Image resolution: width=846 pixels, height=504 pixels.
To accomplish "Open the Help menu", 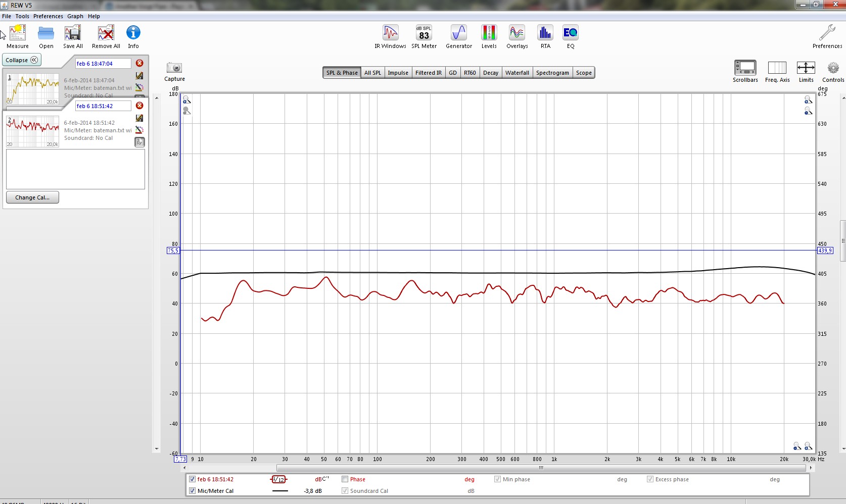I will [x=94, y=16].
